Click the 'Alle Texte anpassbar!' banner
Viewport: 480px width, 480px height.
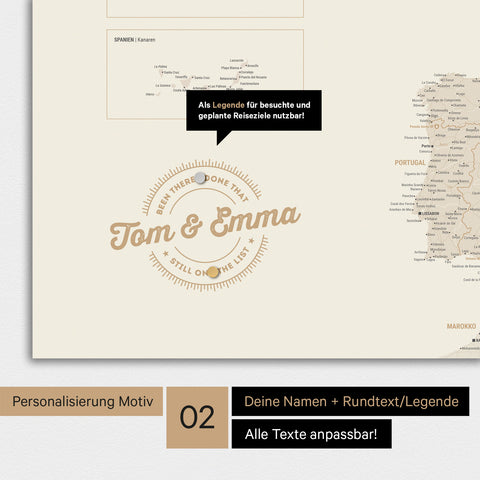pyautogui.click(x=312, y=434)
